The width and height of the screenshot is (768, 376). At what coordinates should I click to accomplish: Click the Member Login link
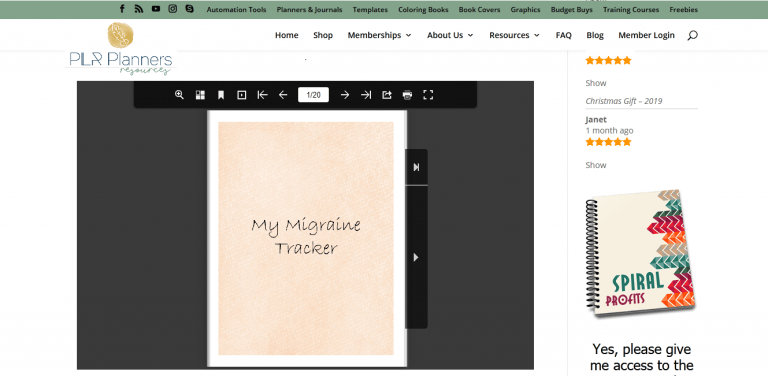[647, 35]
